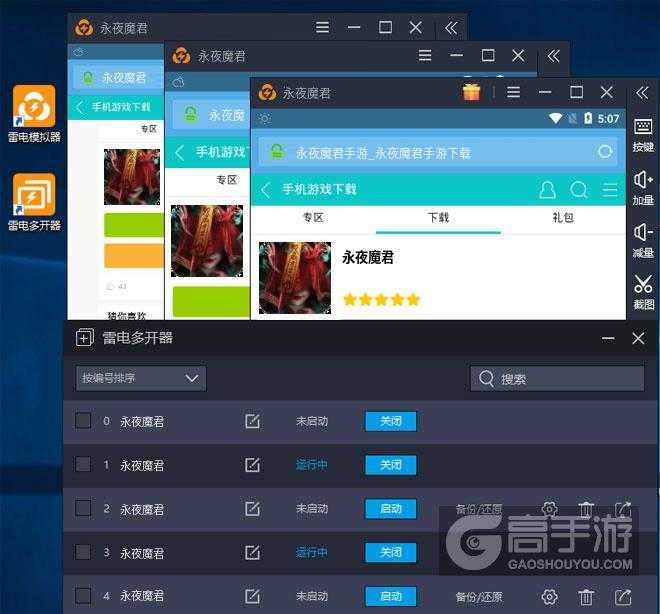Check the checkbox for instance 0
Image resolution: width=660 pixels, height=614 pixels.
[83, 421]
